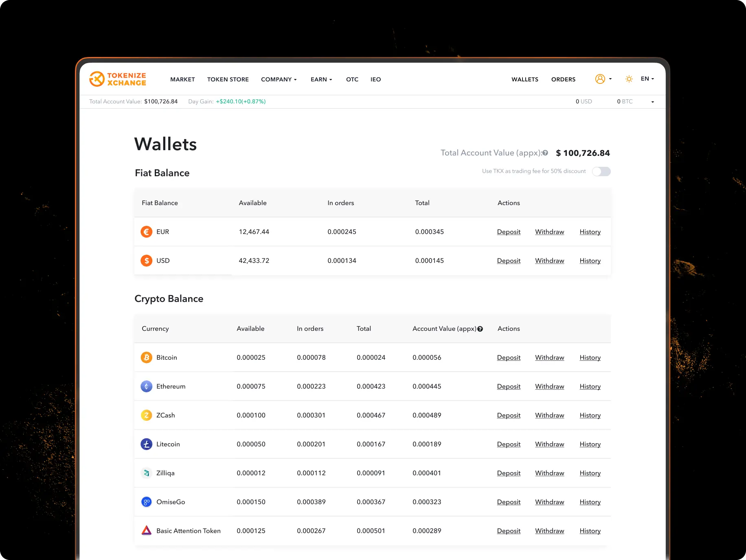The height and width of the screenshot is (560, 746).
Task: Select the Zilliqa currency icon
Action: tap(146, 473)
